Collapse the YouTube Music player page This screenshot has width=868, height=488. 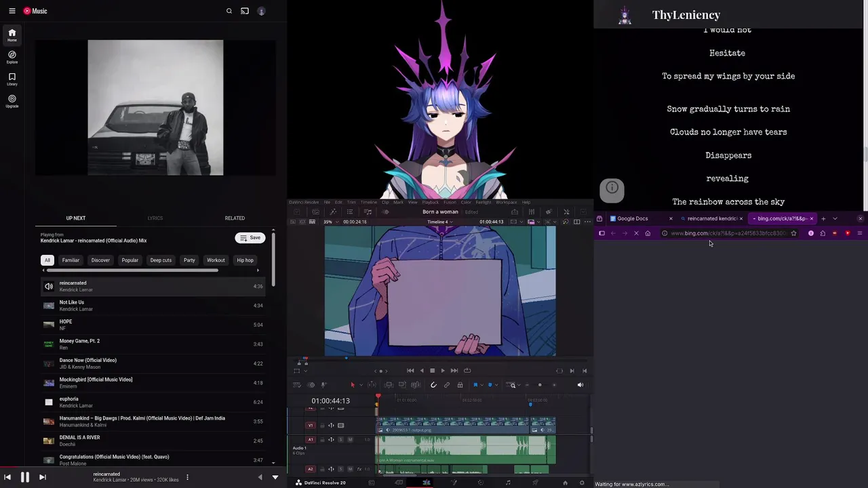click(275, 477)
